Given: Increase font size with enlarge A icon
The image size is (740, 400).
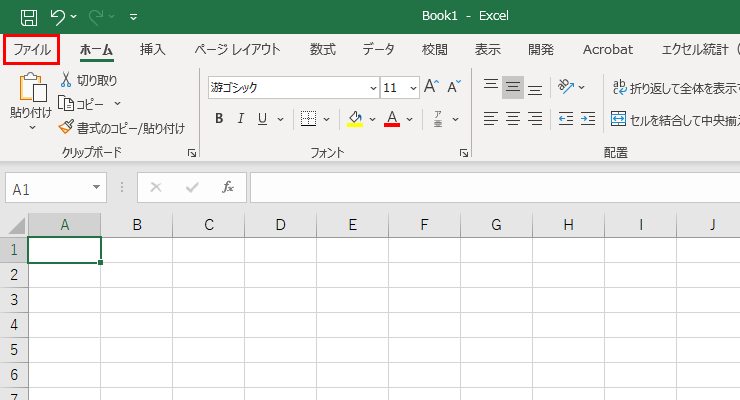Looking at the screenshot, I should (x=431, y=86).
